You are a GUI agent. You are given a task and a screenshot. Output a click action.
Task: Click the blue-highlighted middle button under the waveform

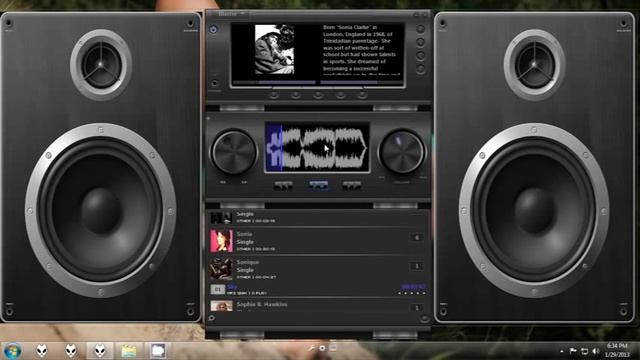(x=318, y=185)
